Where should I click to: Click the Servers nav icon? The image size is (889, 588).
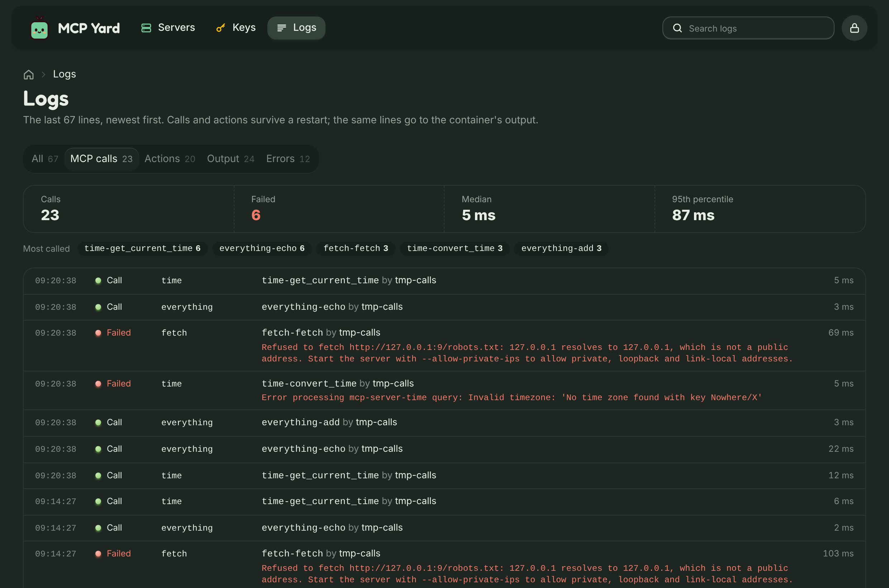[146, 28]
